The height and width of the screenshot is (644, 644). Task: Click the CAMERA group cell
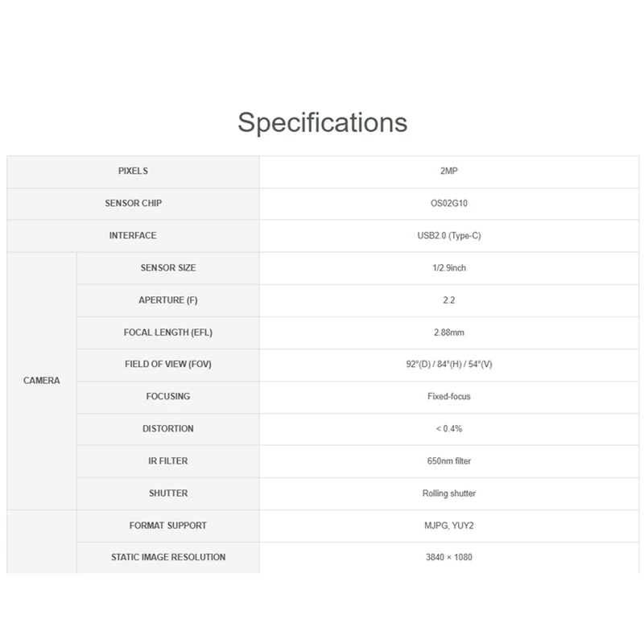pyautogui.click(x=42, y=381)
